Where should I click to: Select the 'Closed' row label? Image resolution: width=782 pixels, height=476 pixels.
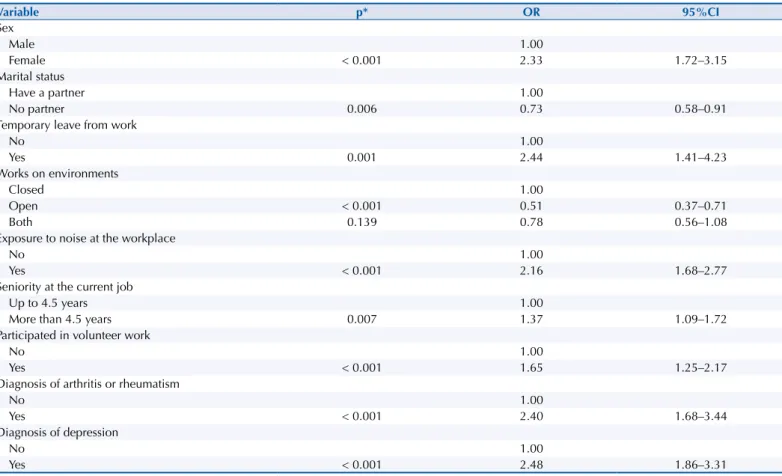point(26,190)
